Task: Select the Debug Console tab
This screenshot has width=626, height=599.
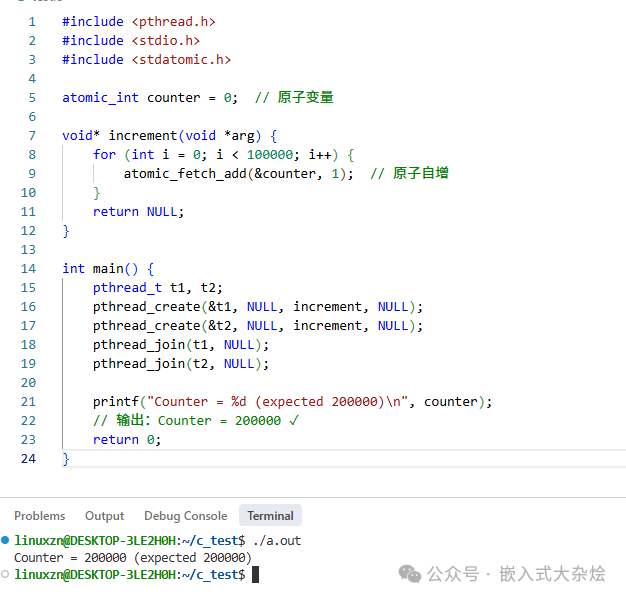Action: point(186,516)
